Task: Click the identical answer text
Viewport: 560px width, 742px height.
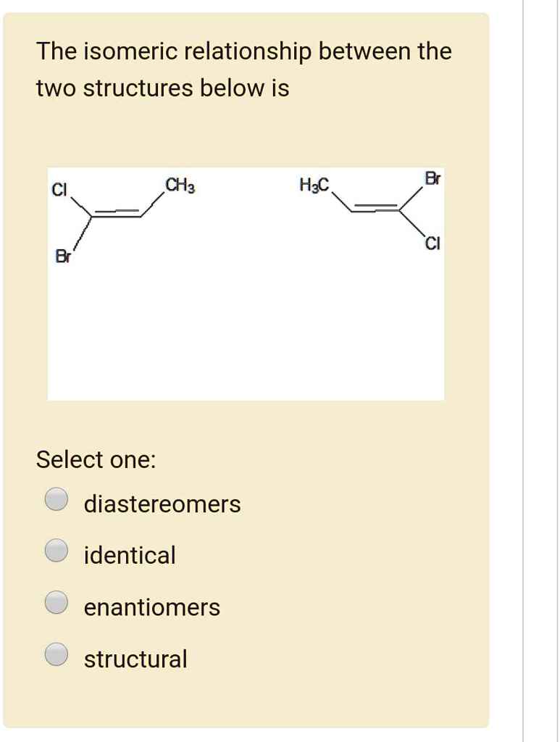Action: point(129,555)
